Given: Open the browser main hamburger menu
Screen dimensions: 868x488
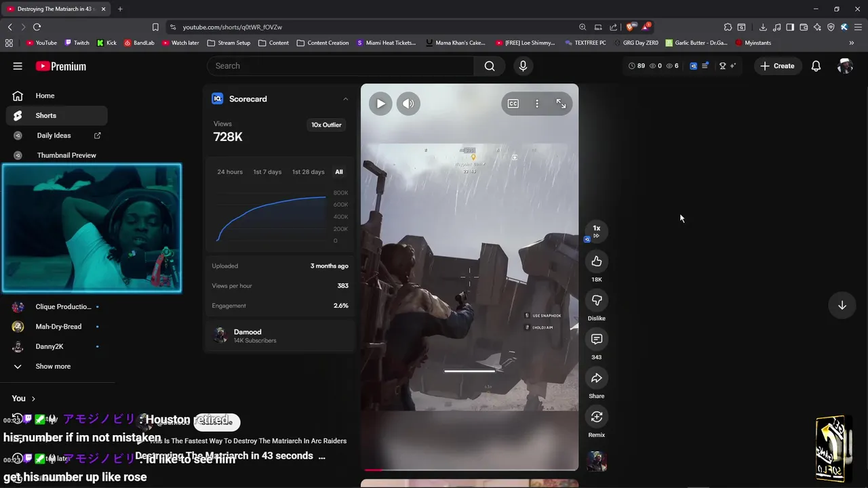Looking at the screenshot, I should (856, 27).
